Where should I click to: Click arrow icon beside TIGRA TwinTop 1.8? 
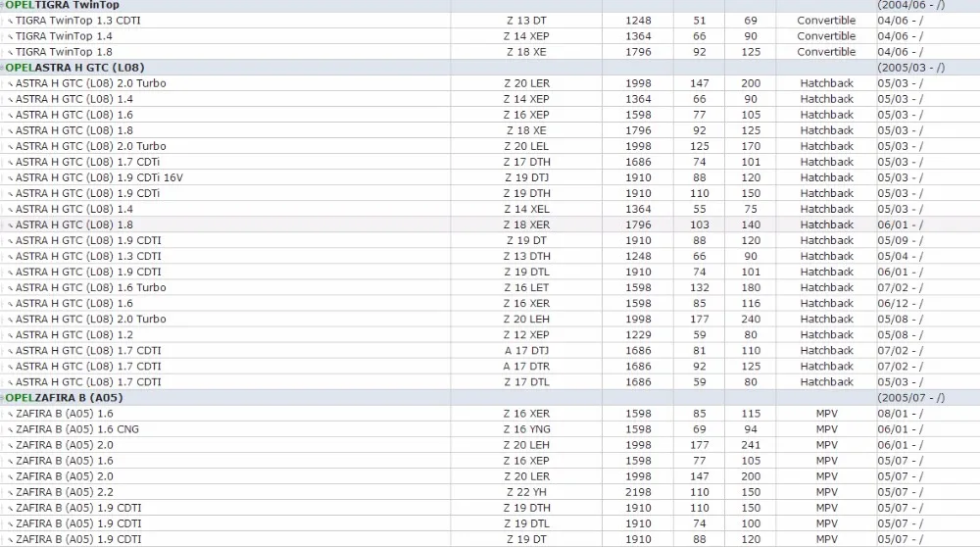pyautogui.click(x=10, y=53)
